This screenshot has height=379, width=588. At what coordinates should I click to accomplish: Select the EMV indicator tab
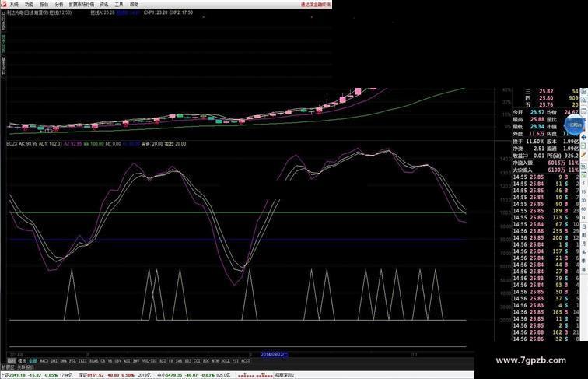click(136, 361)
